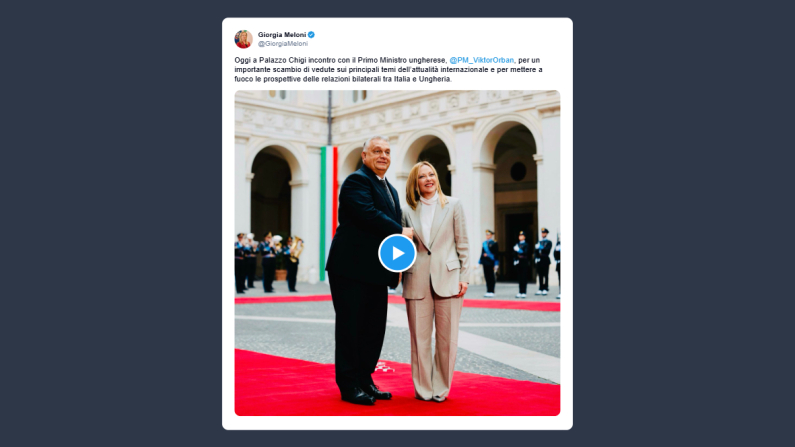This screenshot has height=447, width=795.
Task: Follow the @PM_ViktorOrban mention link
Action: coord(482,60)
